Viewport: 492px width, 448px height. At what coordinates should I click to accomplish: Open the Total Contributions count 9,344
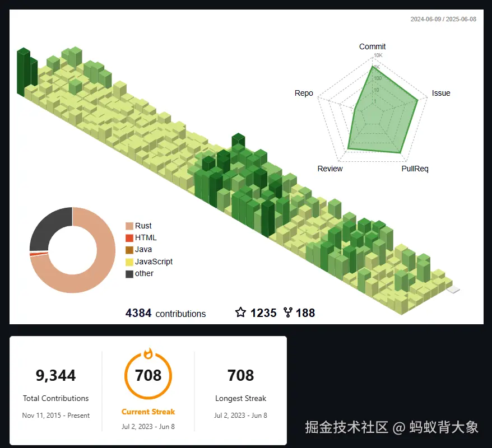(55, 375)
